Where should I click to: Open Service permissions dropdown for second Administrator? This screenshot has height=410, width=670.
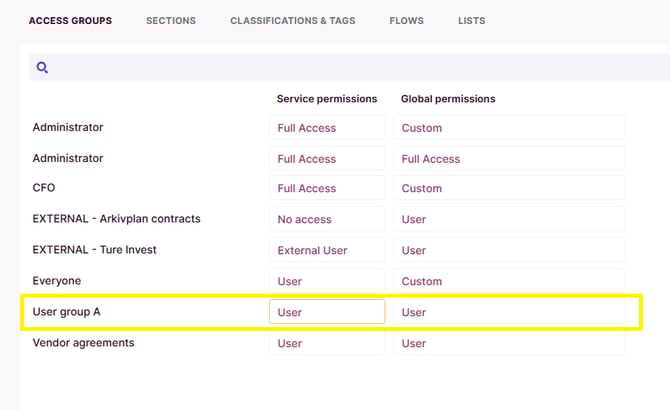point(327,158)
